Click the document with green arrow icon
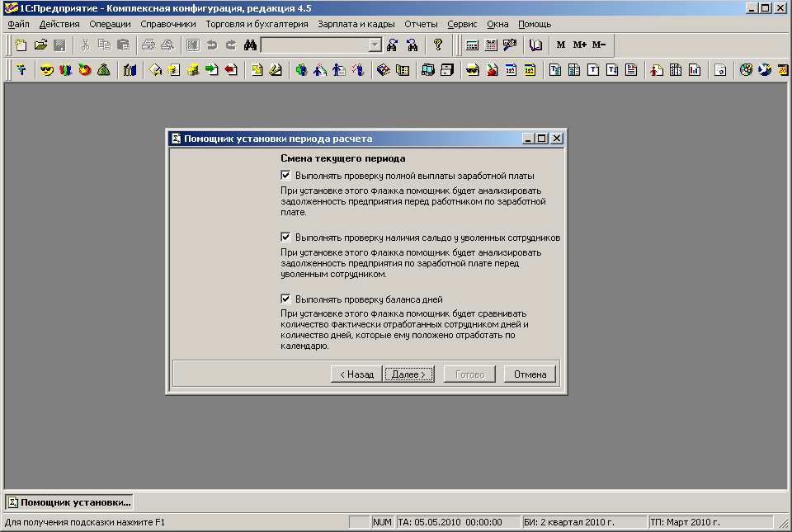 tap(212, 69)
